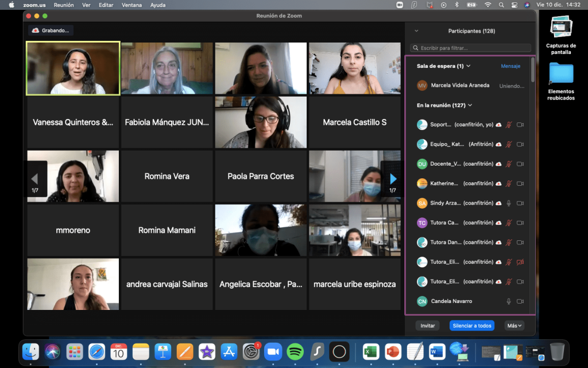Click the camera icon for Tutora Dan…

tap(520, 242)
